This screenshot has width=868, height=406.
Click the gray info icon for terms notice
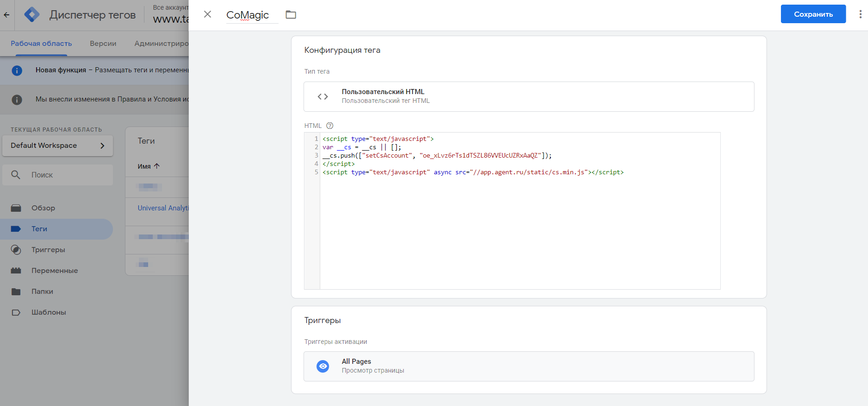(17, 100)
